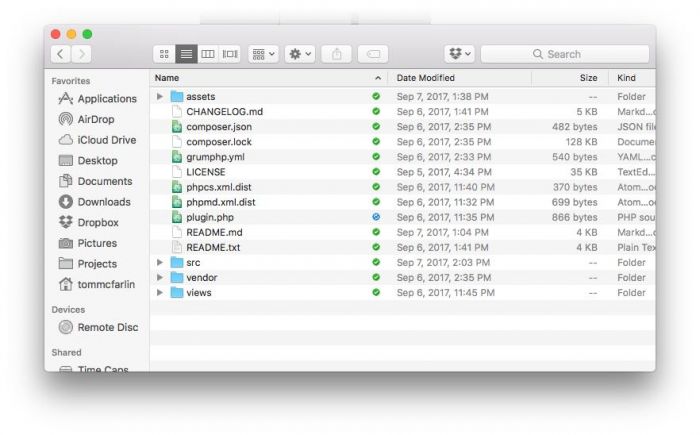Click the green sync badge on LICENSE
Viewport: 700px width, 435px height.
[x=376, y=171]
